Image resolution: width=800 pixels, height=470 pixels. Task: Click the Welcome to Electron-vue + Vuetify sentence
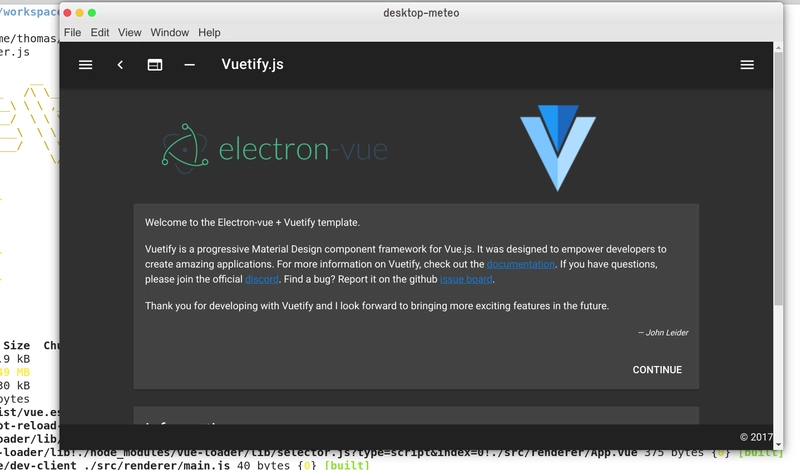point(252,222)
